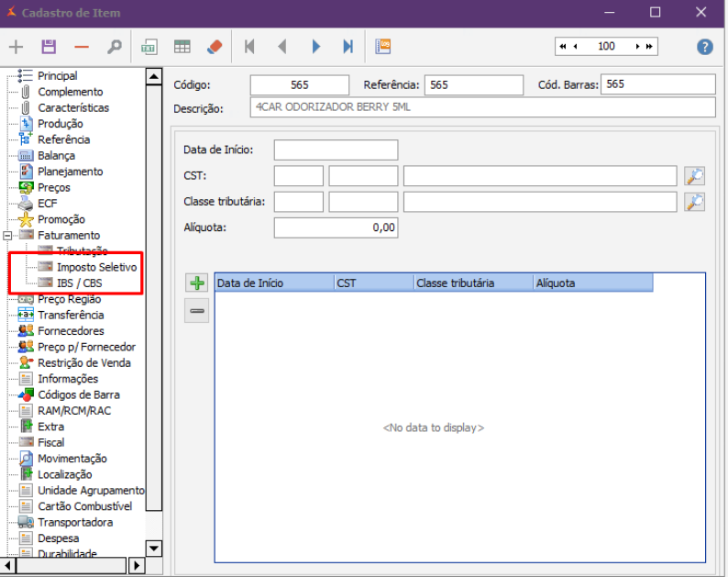This screenshot has height=577, width=728.
Task: Open the Características section
Action: (73, 107)
